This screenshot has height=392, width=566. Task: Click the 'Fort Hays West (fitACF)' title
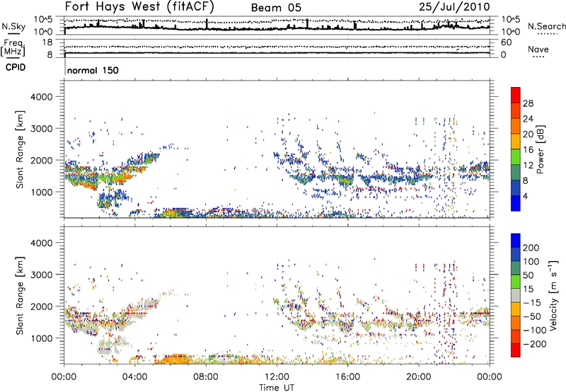coord(139,6)
